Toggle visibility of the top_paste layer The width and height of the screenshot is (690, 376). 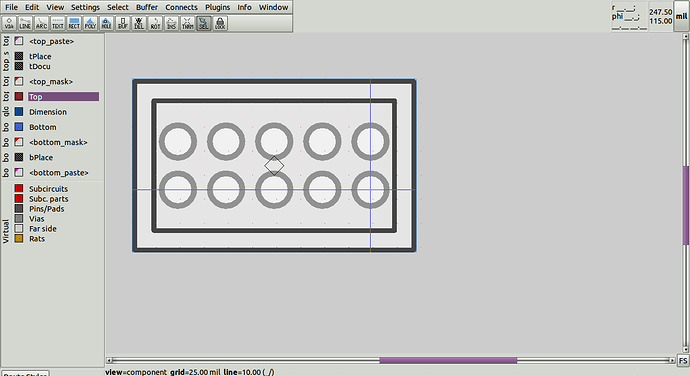(x=19, y=41)
